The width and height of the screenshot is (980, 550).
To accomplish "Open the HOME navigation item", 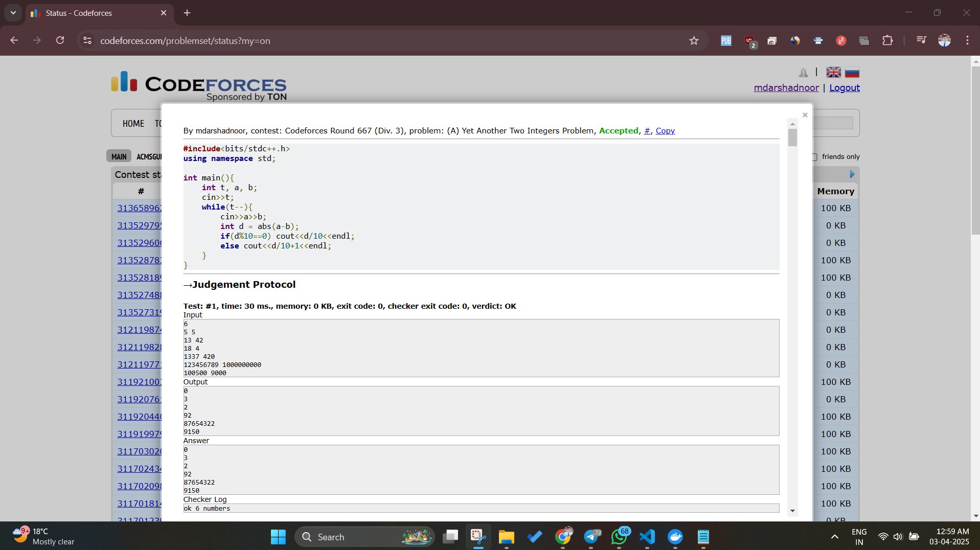I will click(x=133, y=123).
